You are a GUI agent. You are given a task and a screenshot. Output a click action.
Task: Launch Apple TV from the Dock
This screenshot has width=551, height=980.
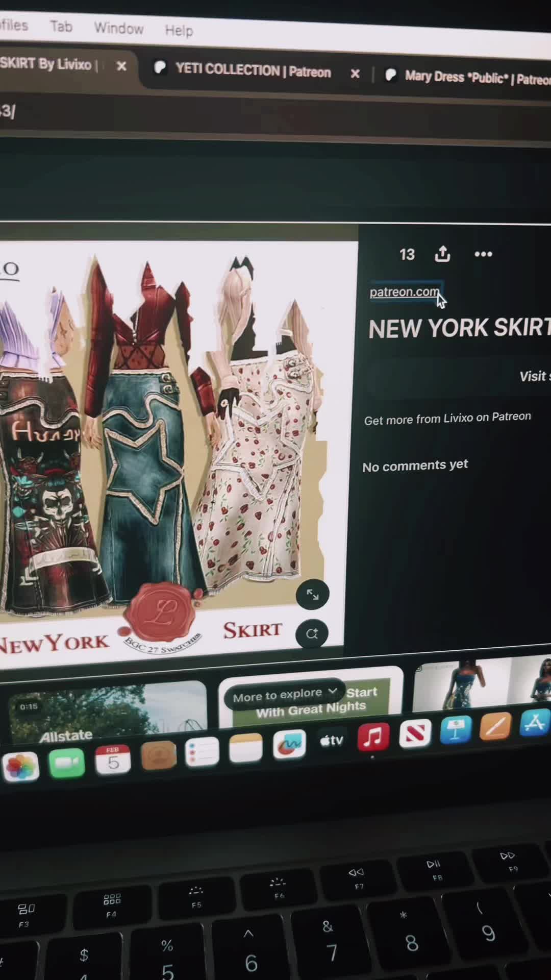[x=332, y=741]
